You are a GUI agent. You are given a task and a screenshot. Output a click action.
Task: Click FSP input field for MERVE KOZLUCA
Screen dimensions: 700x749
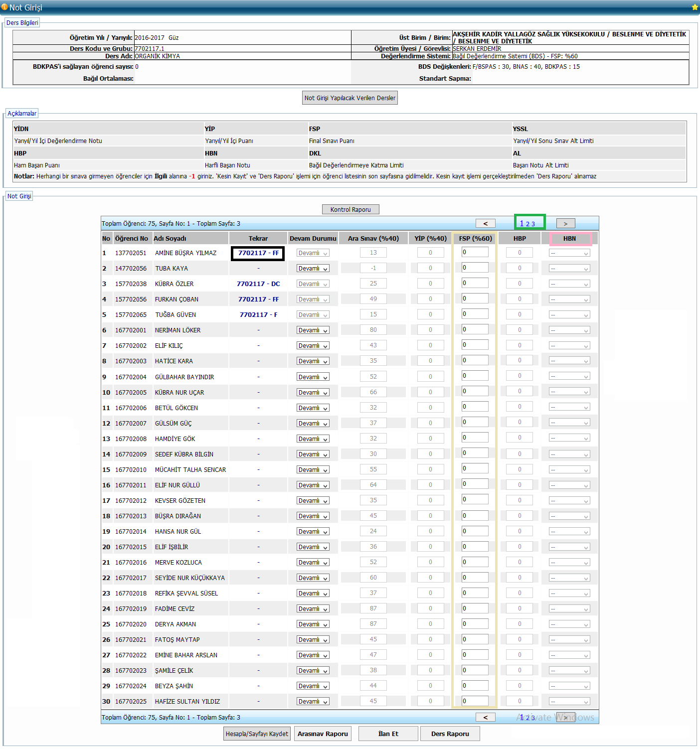[475, 562]
